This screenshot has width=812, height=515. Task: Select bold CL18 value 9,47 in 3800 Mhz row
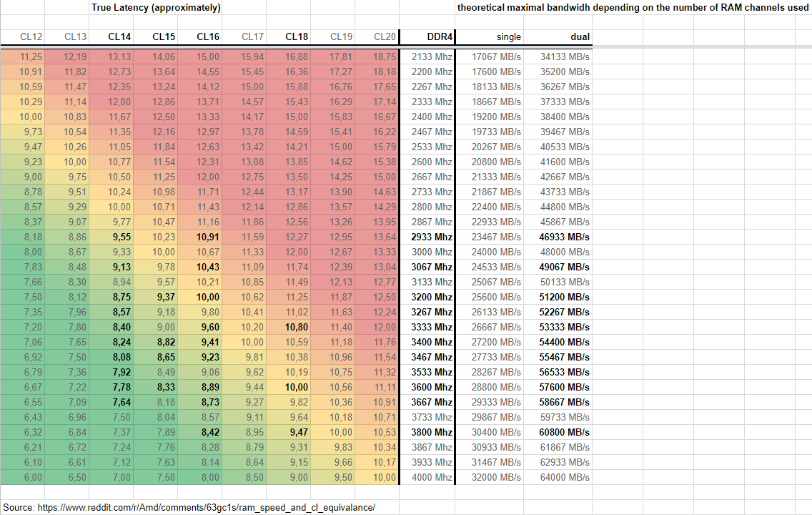pos(289,432)
